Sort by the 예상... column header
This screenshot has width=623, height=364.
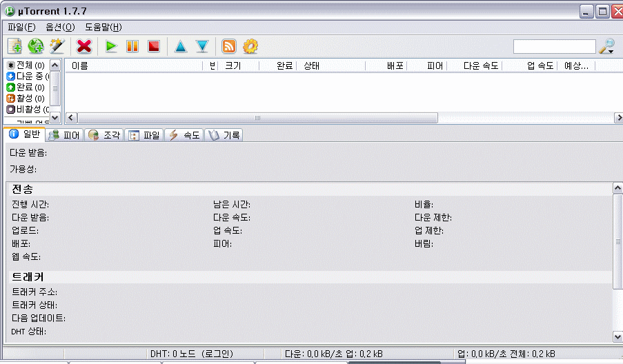(x=576, y=66)
